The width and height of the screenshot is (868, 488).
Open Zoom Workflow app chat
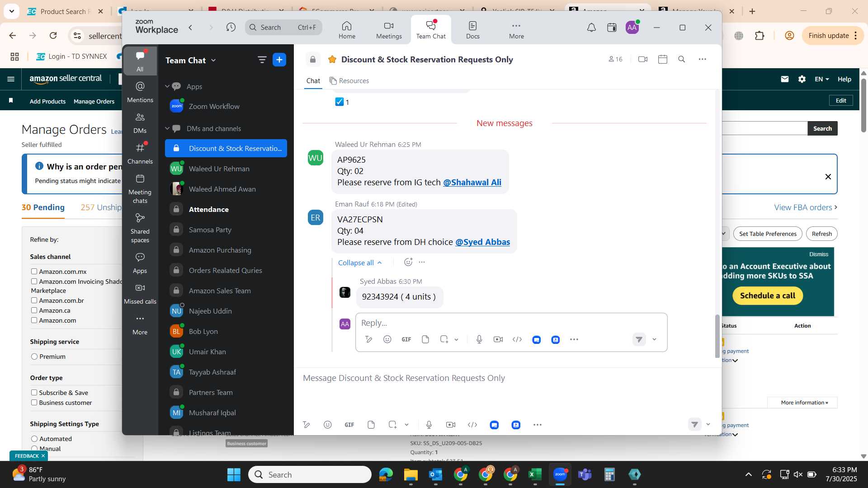click(x=226, y=107)
